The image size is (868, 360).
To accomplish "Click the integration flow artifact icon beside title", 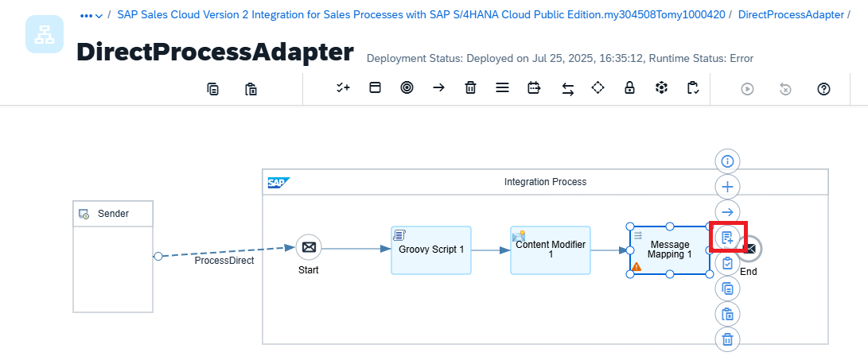I will pos(45,34).
